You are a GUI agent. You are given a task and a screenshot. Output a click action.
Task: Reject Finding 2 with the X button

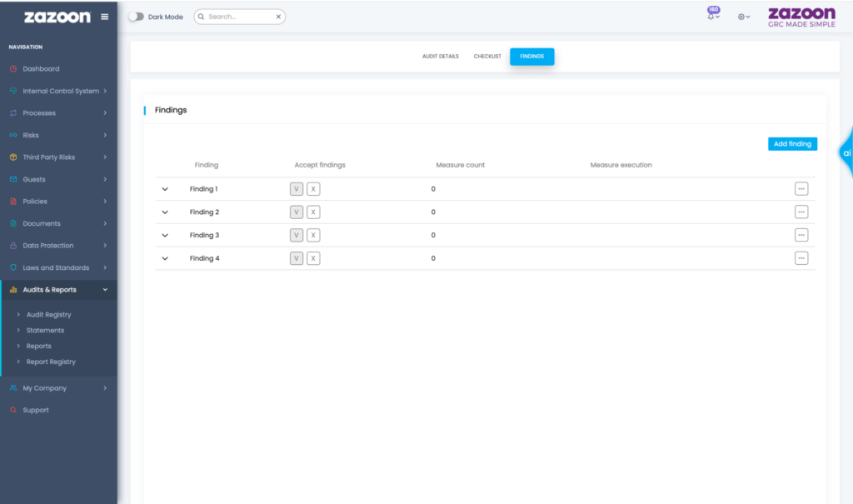pyautogui.click(x=313, y=212)
